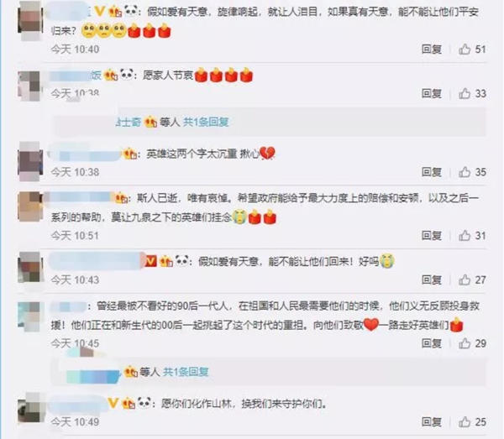
Task: Click the panda badge in the 愿家人节哀 comment
Action: (127, 75)
